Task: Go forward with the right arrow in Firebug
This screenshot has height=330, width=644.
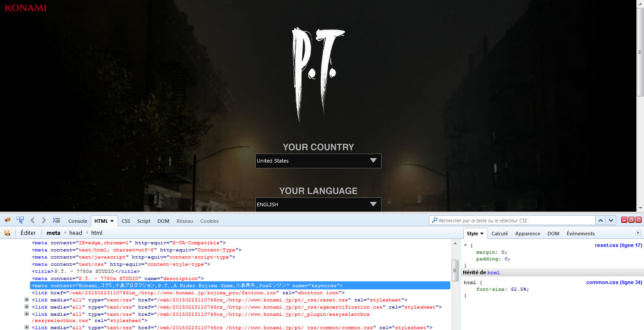Action: point(44,220)
